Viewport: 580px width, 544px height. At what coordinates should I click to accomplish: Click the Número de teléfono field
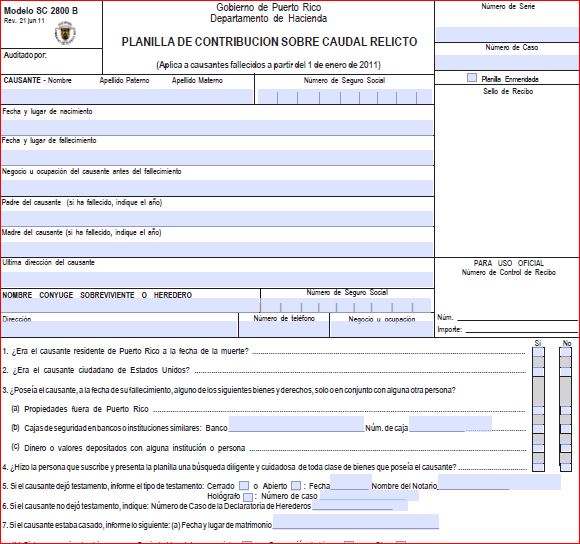(284, 328)
